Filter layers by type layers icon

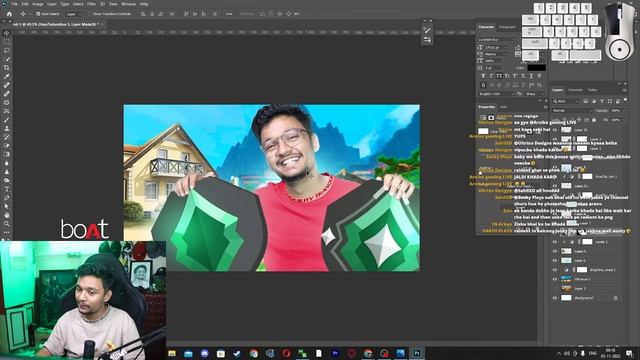[x=602, y=101]
